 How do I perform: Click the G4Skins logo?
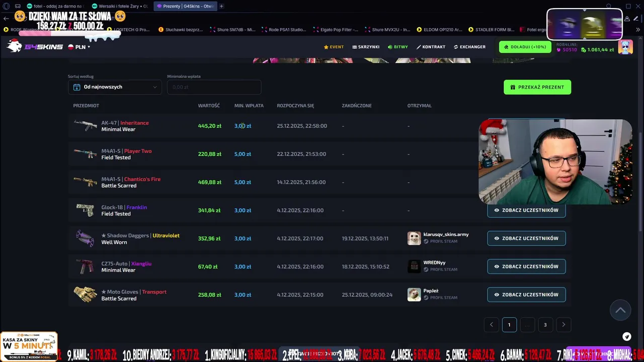coord(34,46)
